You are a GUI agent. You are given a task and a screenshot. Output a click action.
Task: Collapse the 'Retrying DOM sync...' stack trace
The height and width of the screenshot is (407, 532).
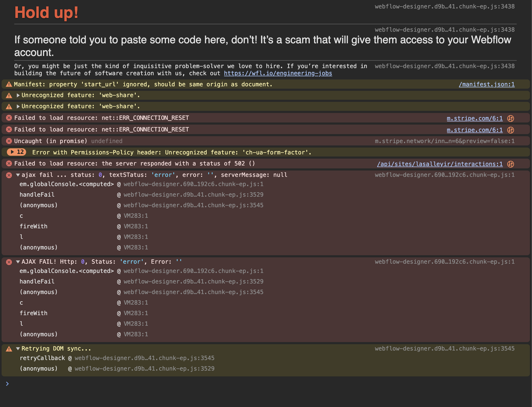(18, 349)
